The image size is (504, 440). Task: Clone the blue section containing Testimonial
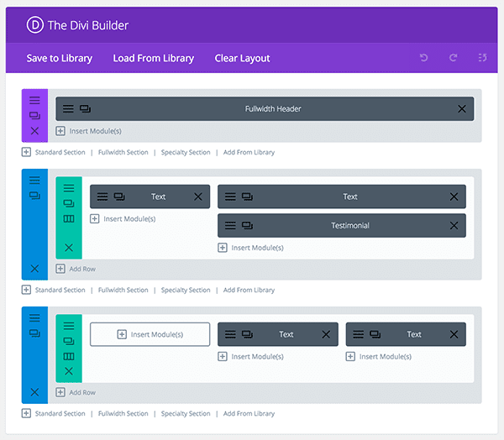click(x=34, y=196)
